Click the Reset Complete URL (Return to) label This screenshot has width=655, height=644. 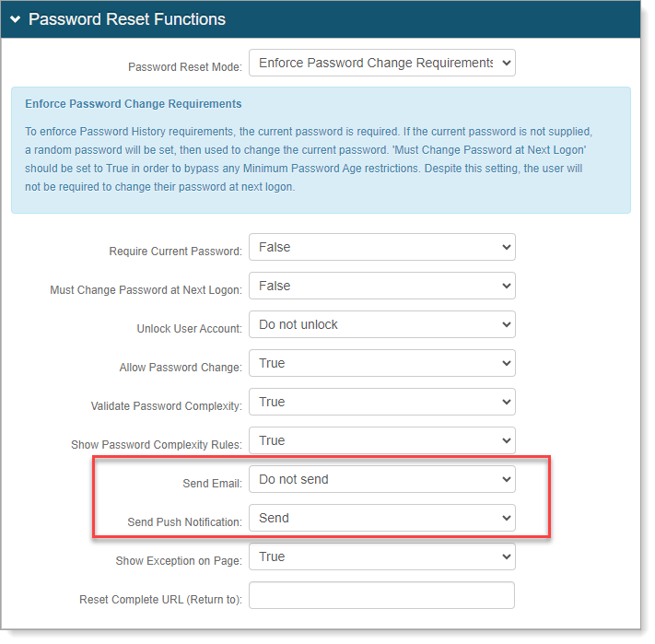click(x=160, y=600)
